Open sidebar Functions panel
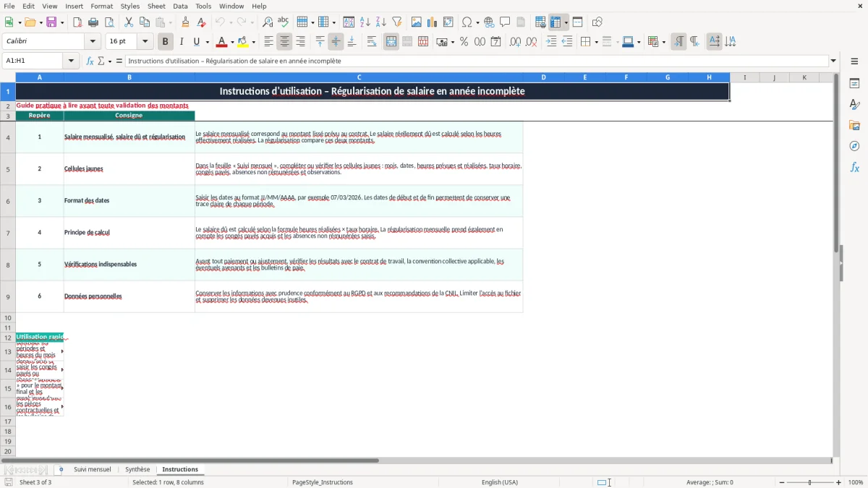The image size is (868, 488). [x=854, y=167]
